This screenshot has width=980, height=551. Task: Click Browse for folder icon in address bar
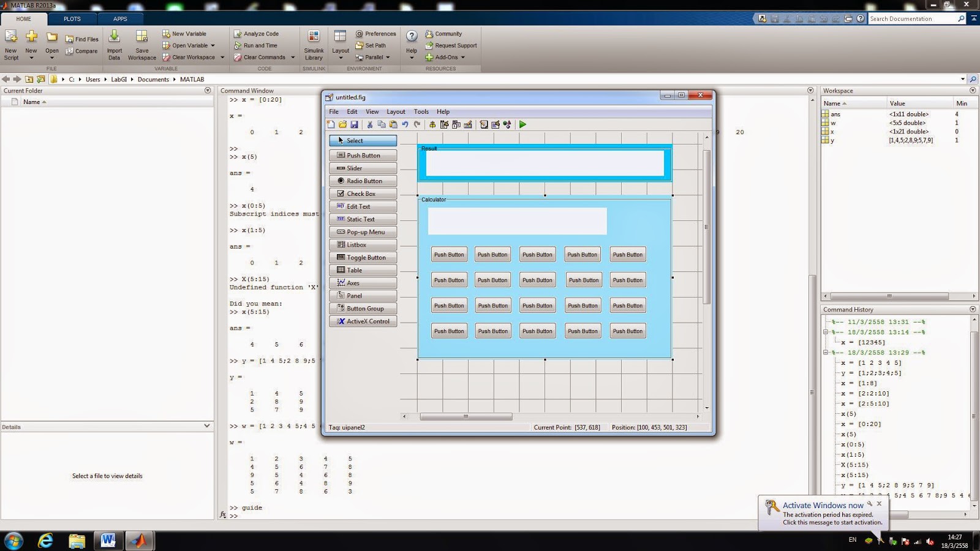coord(40,79)
